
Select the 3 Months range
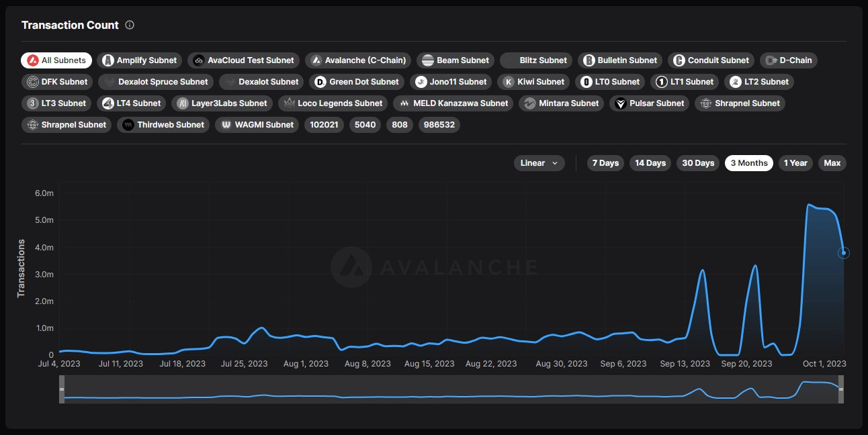point(749,163)
